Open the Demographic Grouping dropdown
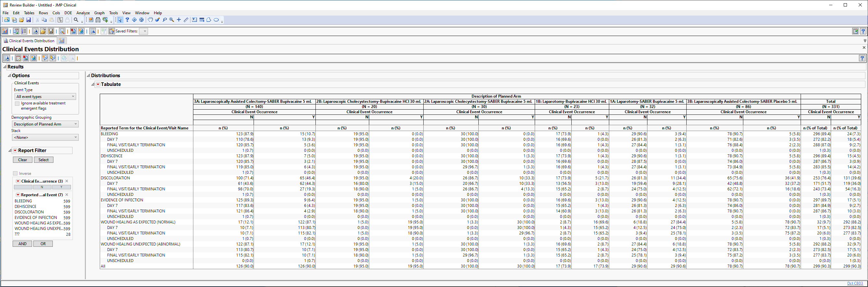This screenshot has height=287, width=868. click(x=45, y=124)
